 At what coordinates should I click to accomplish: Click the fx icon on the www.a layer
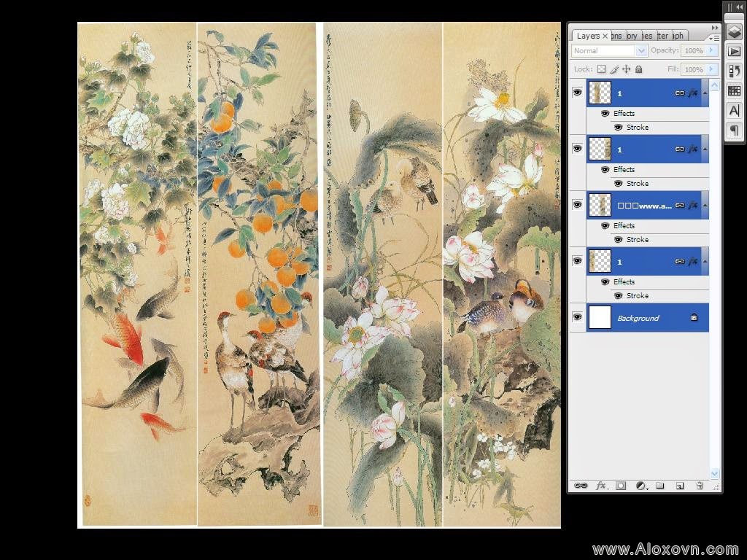coord(693,206)
